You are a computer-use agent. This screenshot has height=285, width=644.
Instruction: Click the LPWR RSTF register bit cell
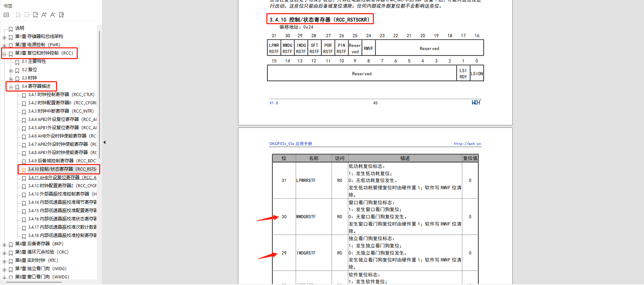click(274, 48)
